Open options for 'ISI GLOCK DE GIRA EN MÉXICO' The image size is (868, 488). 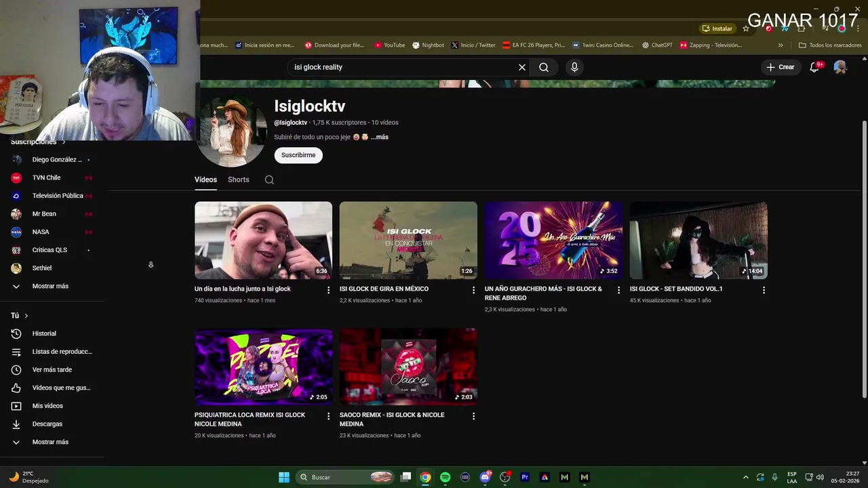tap(473, 290)
